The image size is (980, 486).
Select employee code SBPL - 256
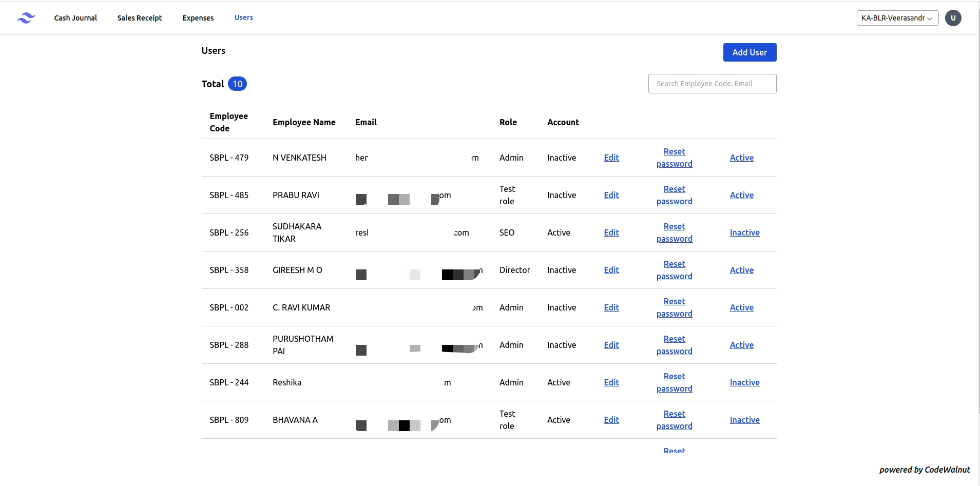(229, 232)
